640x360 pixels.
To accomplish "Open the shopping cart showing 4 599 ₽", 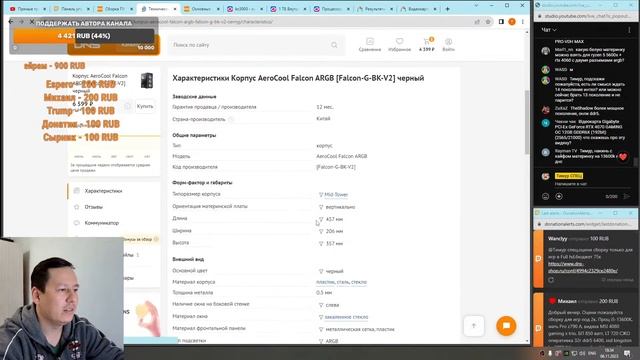I will pyautogui.click(x=427, y=44).
